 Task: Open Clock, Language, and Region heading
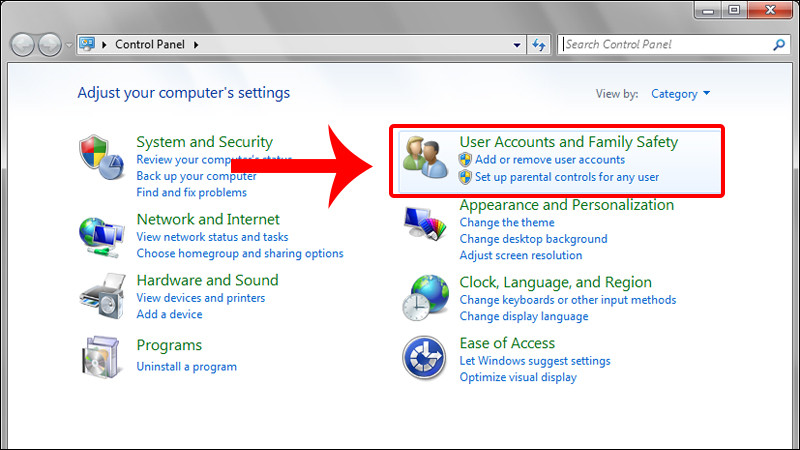[556, 282]
